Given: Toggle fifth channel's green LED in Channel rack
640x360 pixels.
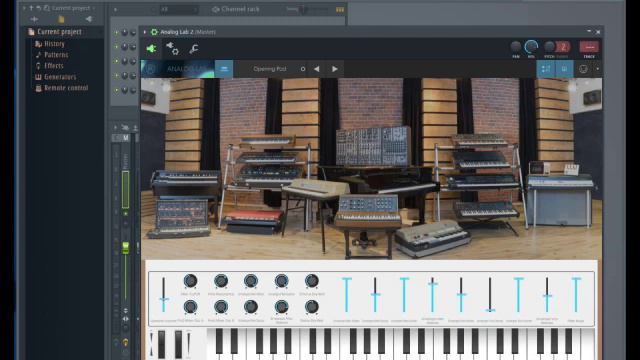Looking at the screenshot, I should tap(116, 90).
